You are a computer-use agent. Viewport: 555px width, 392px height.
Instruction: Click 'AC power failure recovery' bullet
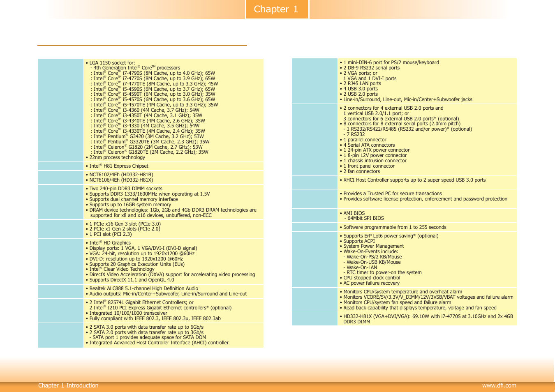[x=370, y=283]
